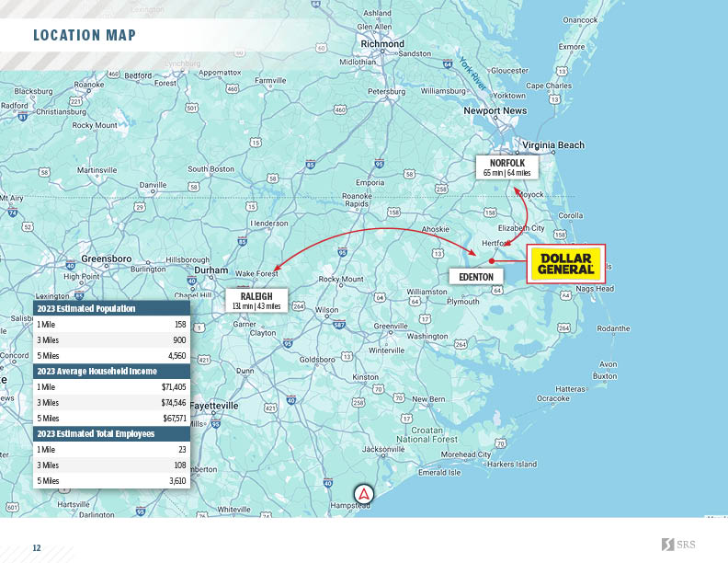Click the 2023 Estimated Total Employees header
728x563 pixels.
111,433
